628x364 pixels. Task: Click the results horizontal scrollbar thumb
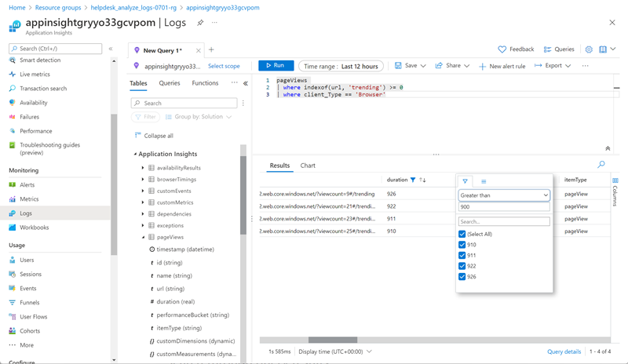tap(332, 340)
